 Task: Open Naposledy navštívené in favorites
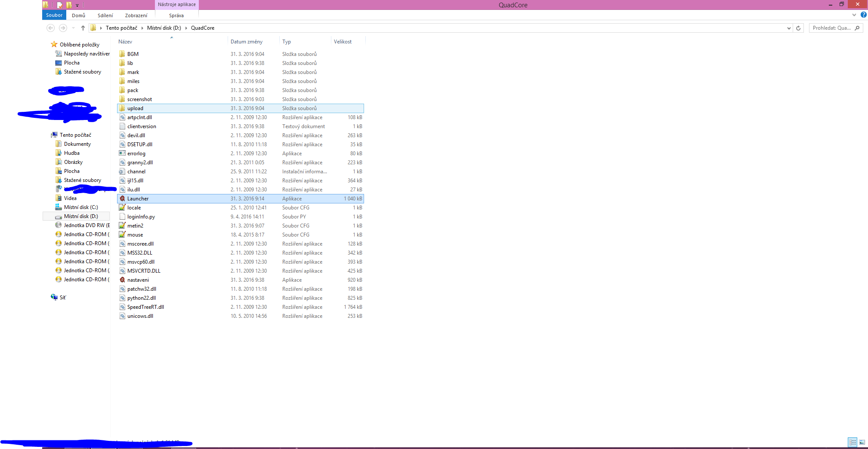(87, 54)
